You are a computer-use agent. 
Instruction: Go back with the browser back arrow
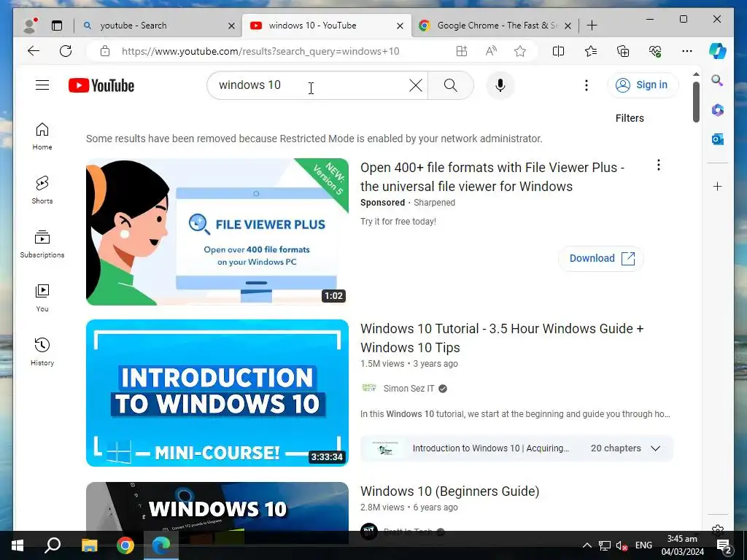click(34, 51)
